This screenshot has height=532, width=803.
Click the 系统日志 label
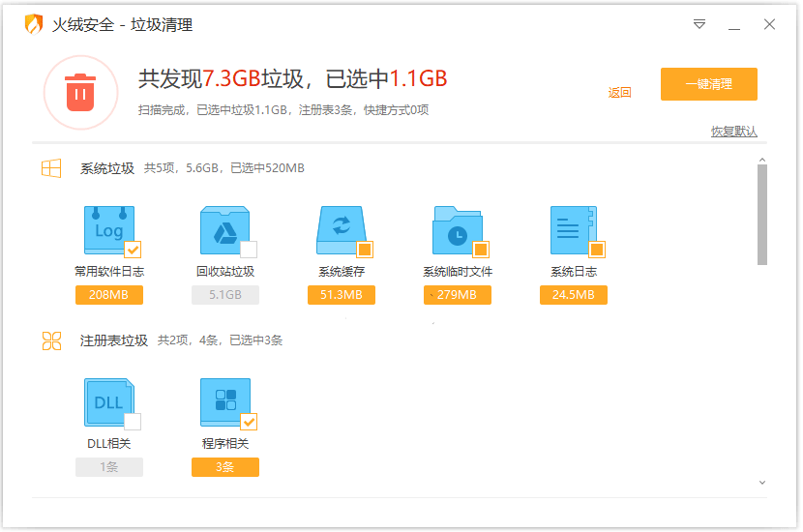(x=574, y=272)
